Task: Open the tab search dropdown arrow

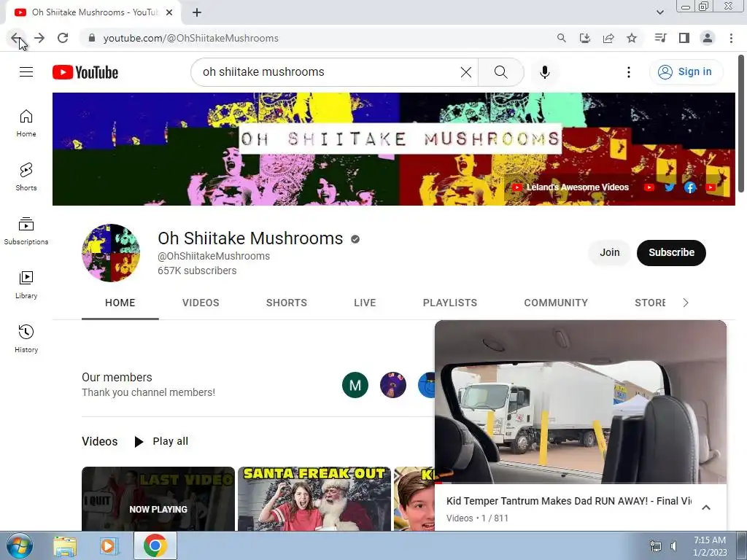Action: (660, 12)
